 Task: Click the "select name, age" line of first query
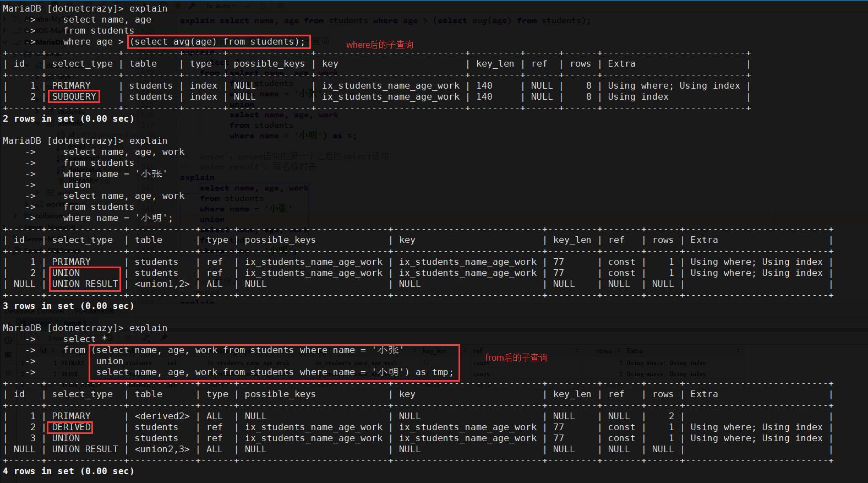(107, 20)
